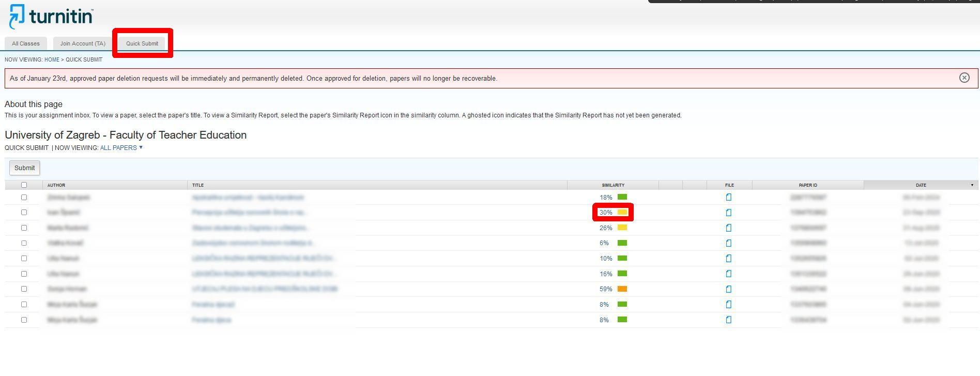
Task: Click the green bar beside 10% similarity
Action: (x=622, y=258)
